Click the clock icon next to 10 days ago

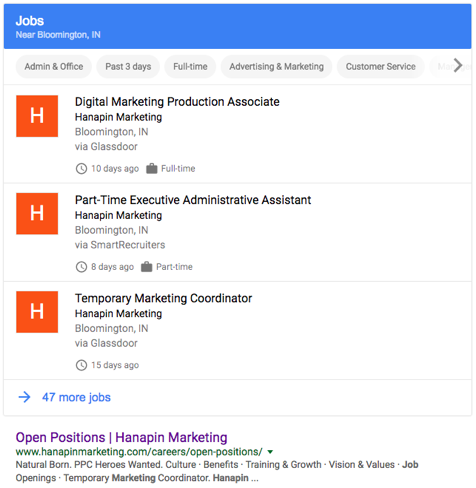pos(81,169)
